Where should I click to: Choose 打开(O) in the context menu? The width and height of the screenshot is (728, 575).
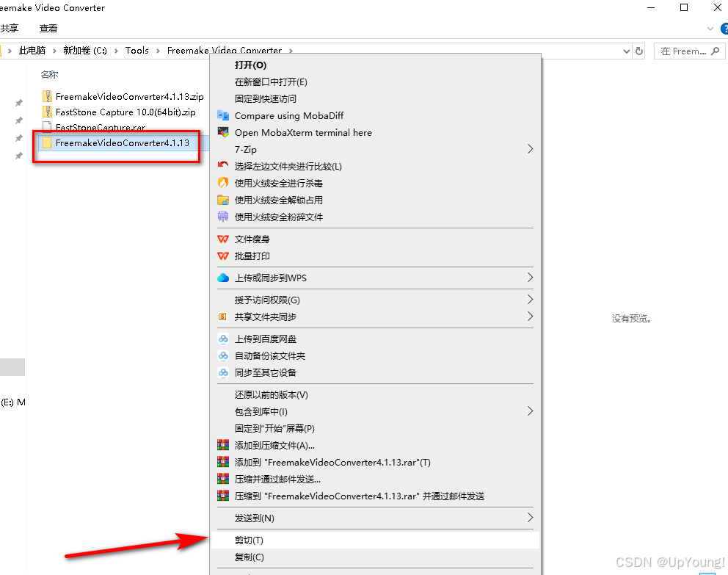tap(251, 65)
